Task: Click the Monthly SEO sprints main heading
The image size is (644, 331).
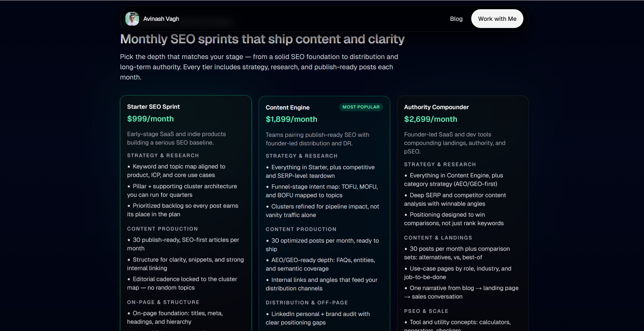Action: [x=262, y=39]
